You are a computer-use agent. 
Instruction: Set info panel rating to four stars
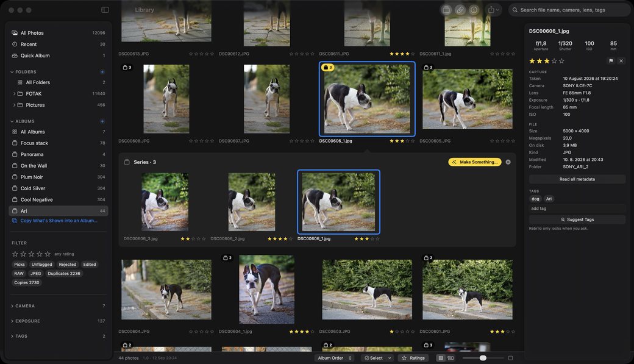coord(554,61)
